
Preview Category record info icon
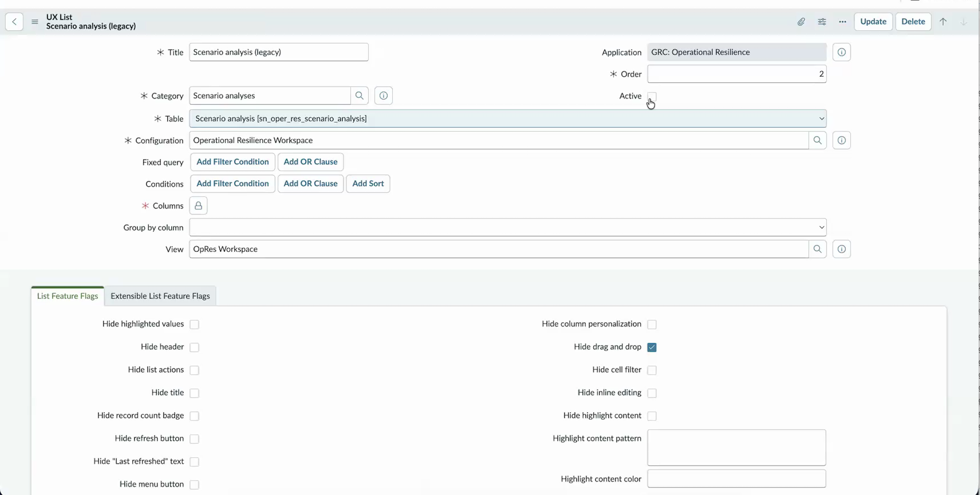click(383, 96)
